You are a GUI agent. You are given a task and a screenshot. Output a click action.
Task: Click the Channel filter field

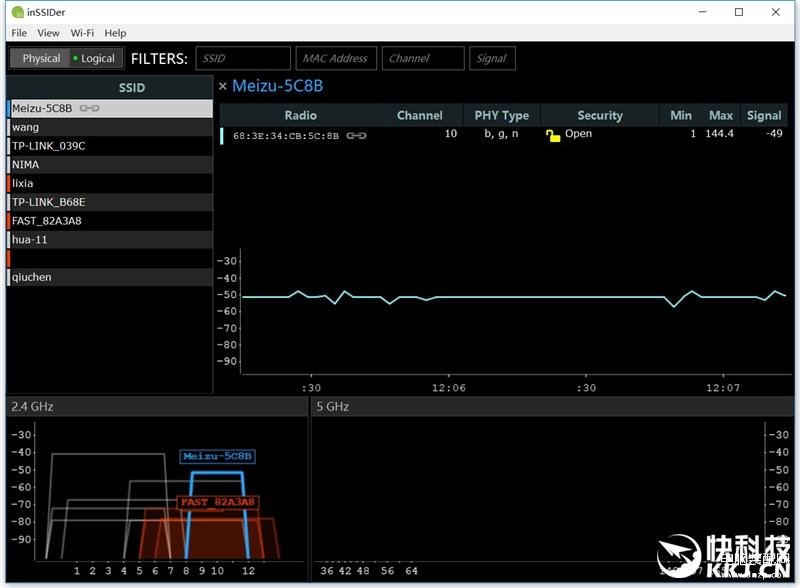click(x=423, y=58)
